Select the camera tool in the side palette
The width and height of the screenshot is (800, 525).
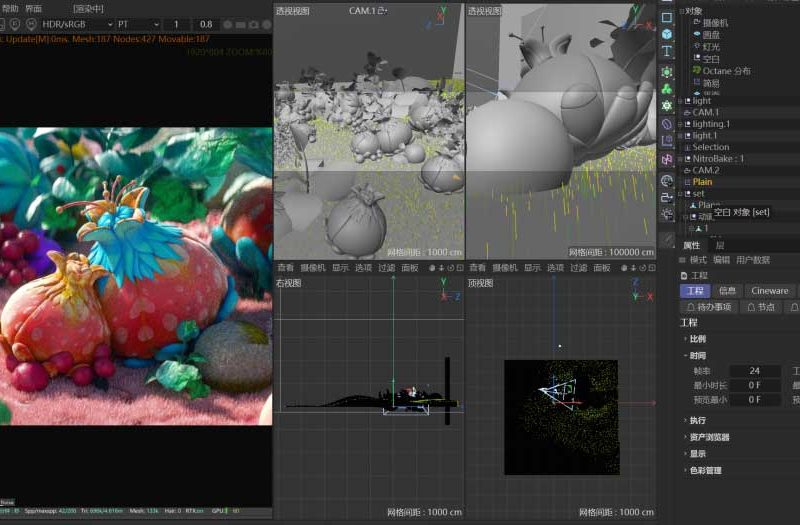pos(666,197)
